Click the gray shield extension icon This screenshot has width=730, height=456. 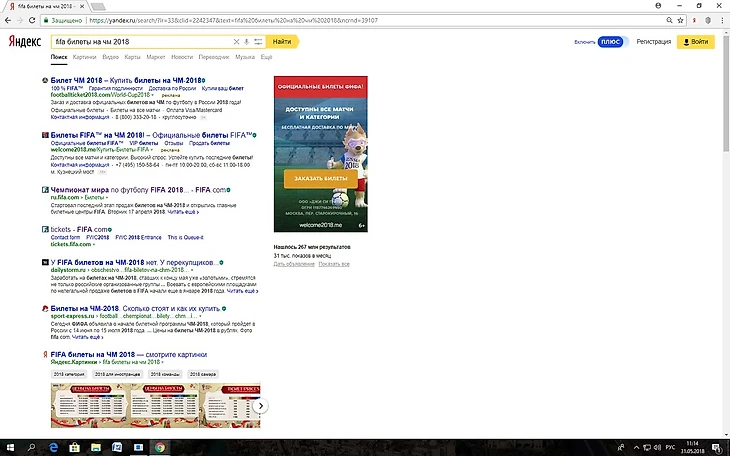click(708, 20)
